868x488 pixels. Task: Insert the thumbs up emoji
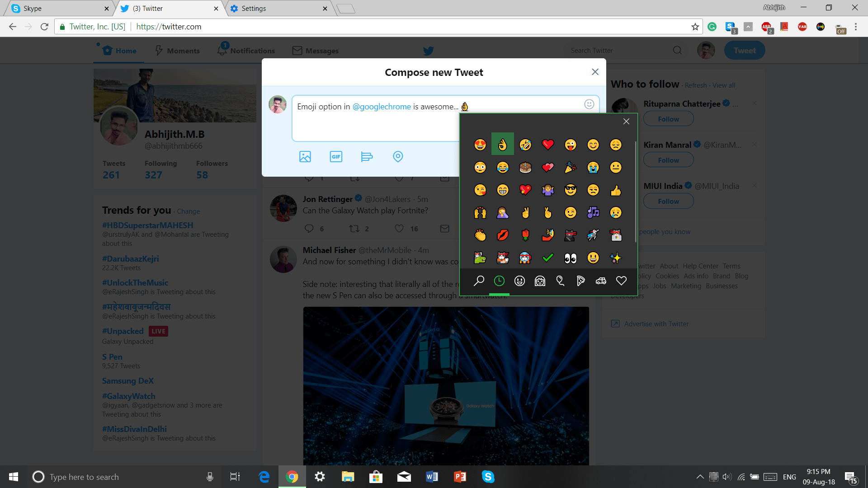[616, 190]
